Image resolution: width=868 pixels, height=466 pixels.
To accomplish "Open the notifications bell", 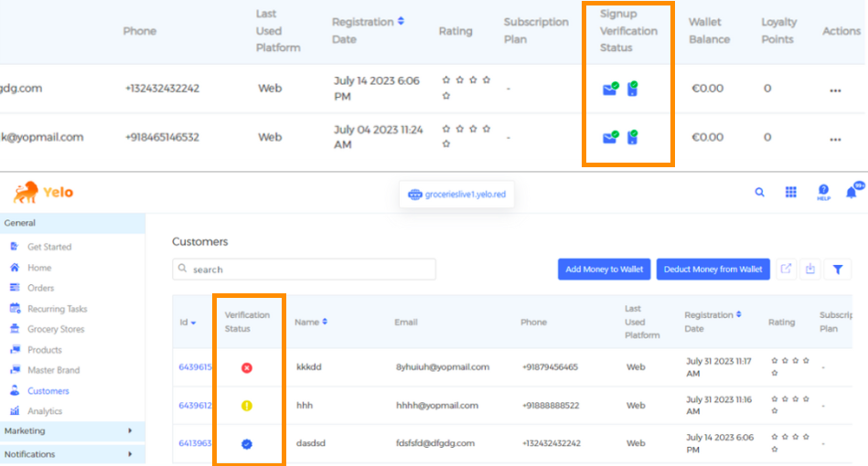I will [852, 192].
